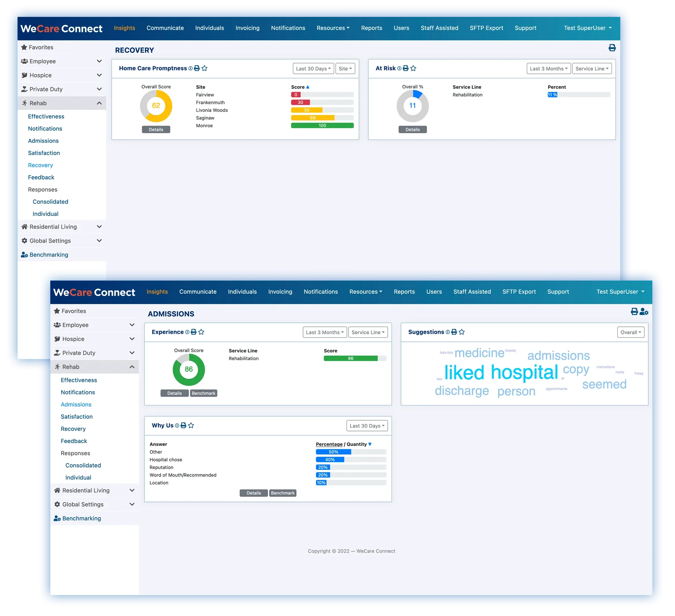This screenshot has width=675, height=616.
Task: Click the Details button under Overall Score 62
Action: tap(156, 129)
